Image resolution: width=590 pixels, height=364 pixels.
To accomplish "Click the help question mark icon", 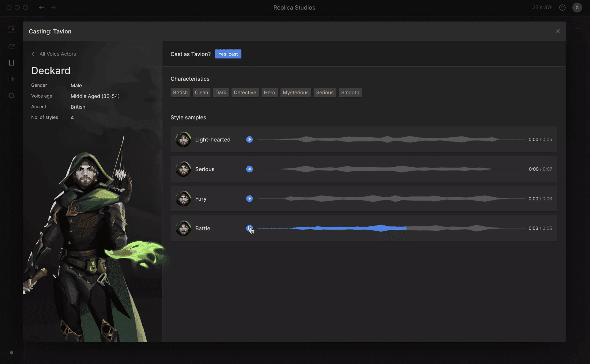I will pyautogui.click(x=562, y=7).
